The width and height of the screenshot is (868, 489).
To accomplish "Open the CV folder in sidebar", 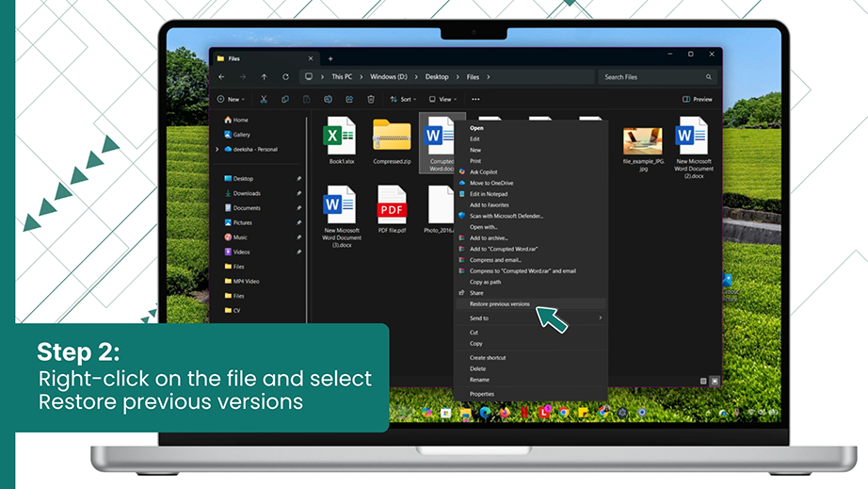I will 233,311.
